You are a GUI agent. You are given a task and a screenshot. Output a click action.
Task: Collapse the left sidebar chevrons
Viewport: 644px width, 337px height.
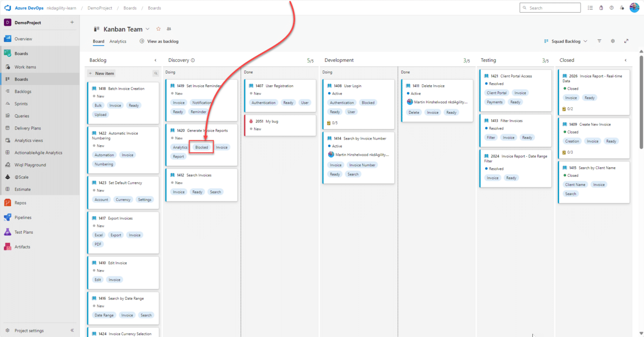coord(72,330)
